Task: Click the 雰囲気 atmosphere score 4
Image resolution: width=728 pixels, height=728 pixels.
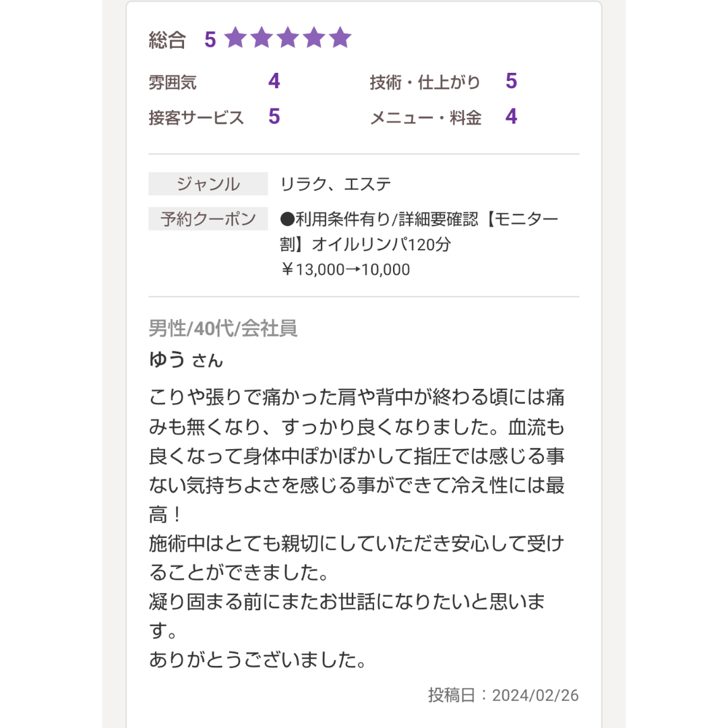Action: pyautogui.click(x=274, y=82)
